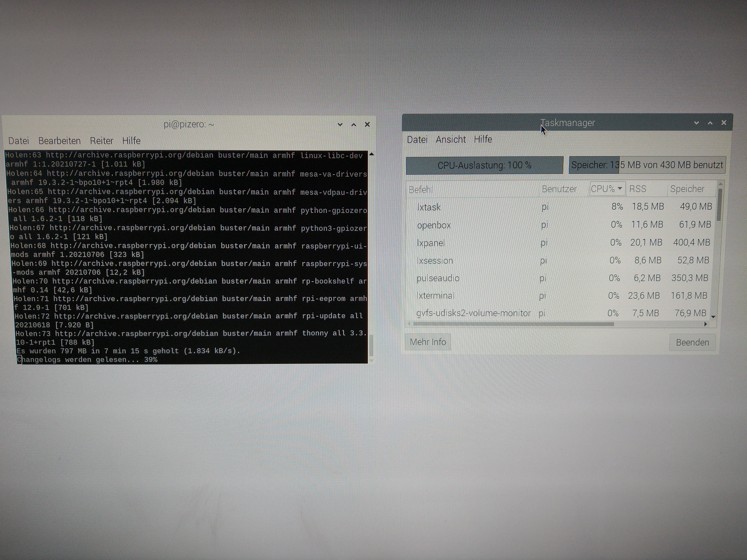This screenshot has width=747, height=560.
Task: Minimize the Taskmanager window
Action: point(696,123)
